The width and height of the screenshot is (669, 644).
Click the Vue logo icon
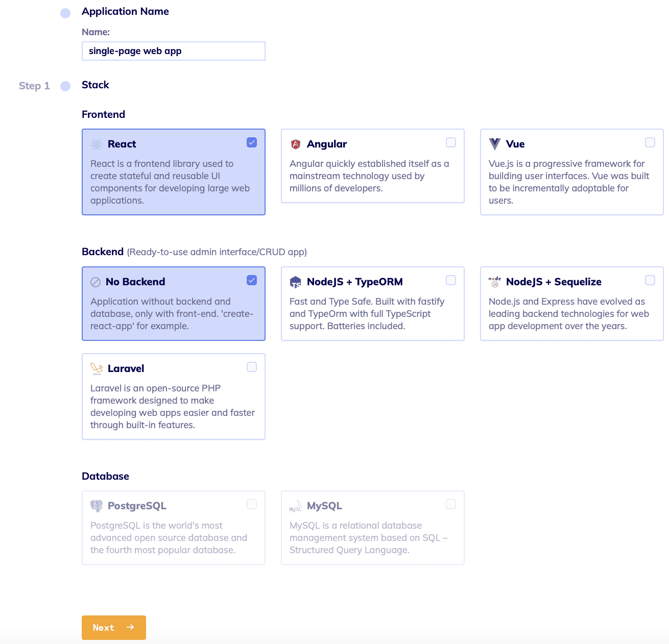pos(494,143)
